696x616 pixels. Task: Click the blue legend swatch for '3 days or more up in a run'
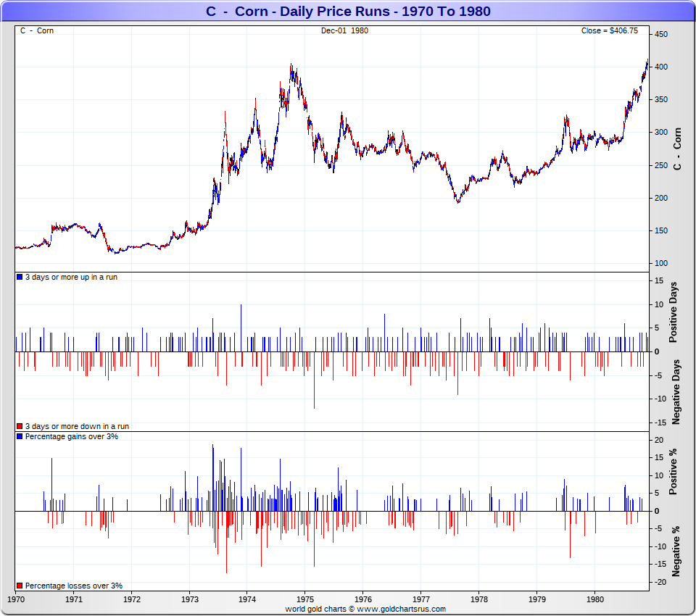point(20,277)
